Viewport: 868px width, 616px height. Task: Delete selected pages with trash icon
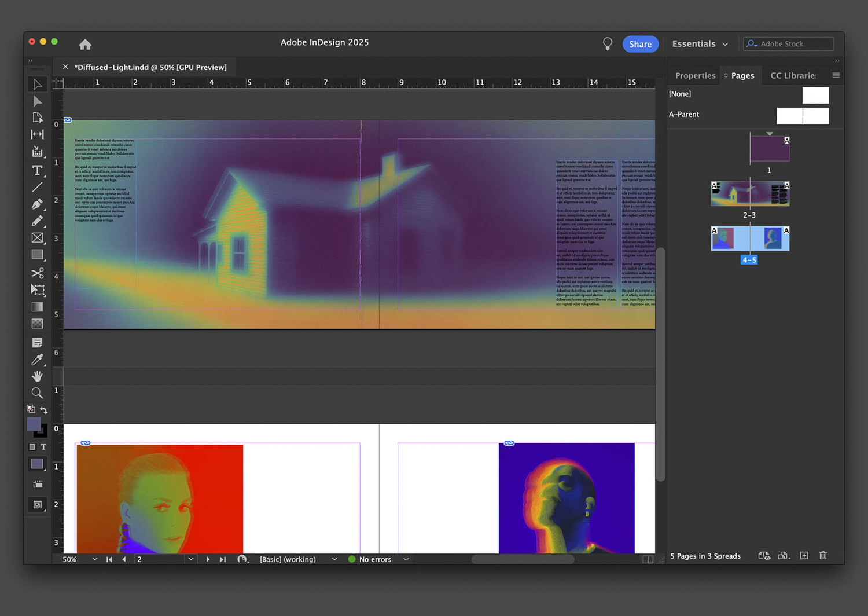(823, 556)
